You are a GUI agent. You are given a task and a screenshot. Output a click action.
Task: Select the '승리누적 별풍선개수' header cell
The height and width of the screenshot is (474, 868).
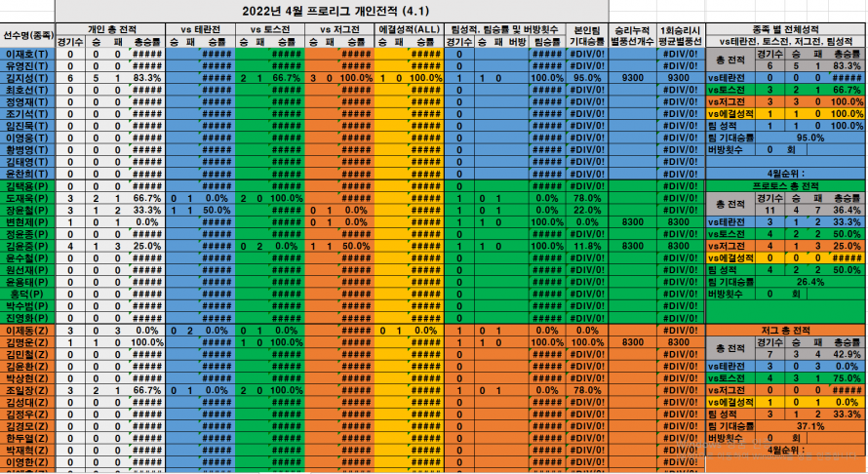pos(632,35)
